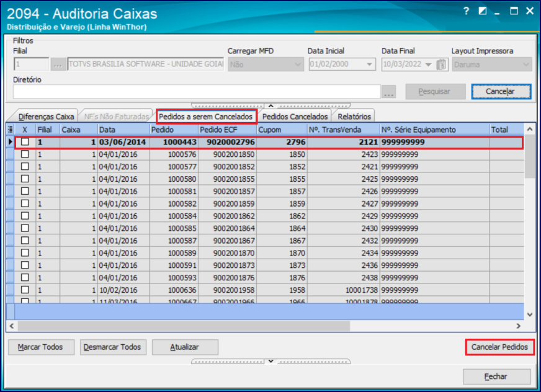541x392 pixels.
Task: Click the Desmarcar Todos button
Action: pos(113,347)
